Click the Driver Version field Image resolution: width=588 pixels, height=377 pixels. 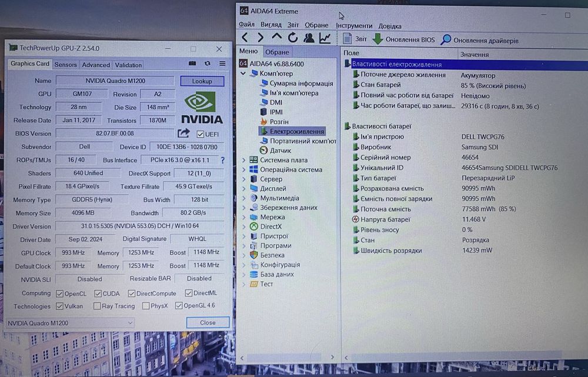pyautogui.click(x=140, y=226)
